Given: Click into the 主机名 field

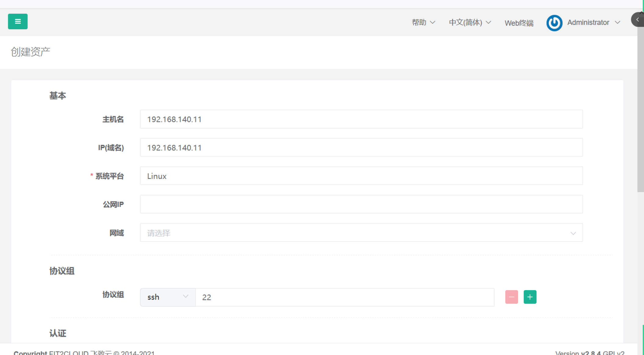Looking at the screenshot, I should 361,119.
